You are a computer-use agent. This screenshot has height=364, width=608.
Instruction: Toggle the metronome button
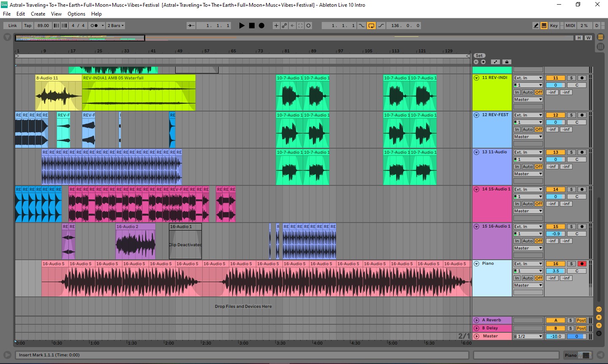tap(94, 26)
